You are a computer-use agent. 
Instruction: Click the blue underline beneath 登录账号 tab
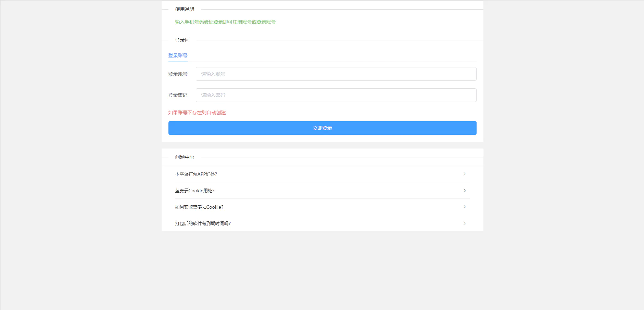(178, 62)
